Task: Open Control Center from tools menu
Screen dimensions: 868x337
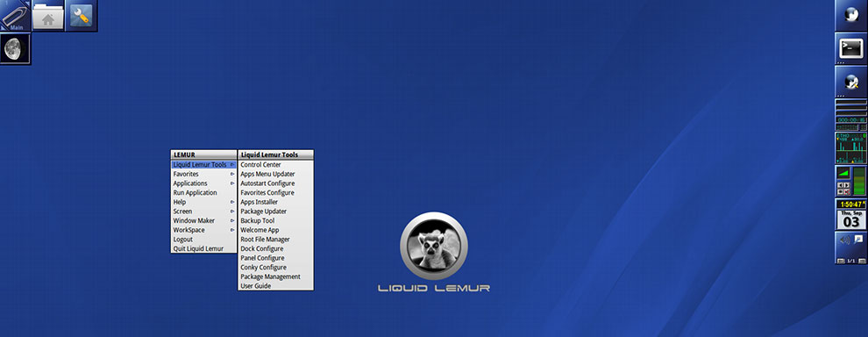Action: click(x=275, y=165)
